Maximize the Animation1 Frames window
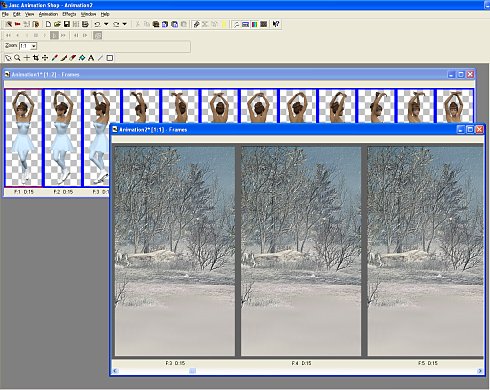This screenshot has height=390, width=490. [x=461, y=75]
